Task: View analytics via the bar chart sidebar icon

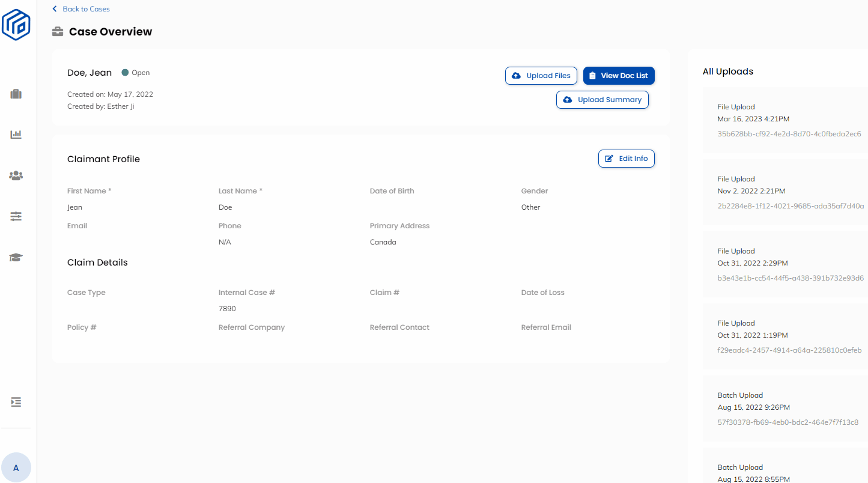Action: pos(16,135)
